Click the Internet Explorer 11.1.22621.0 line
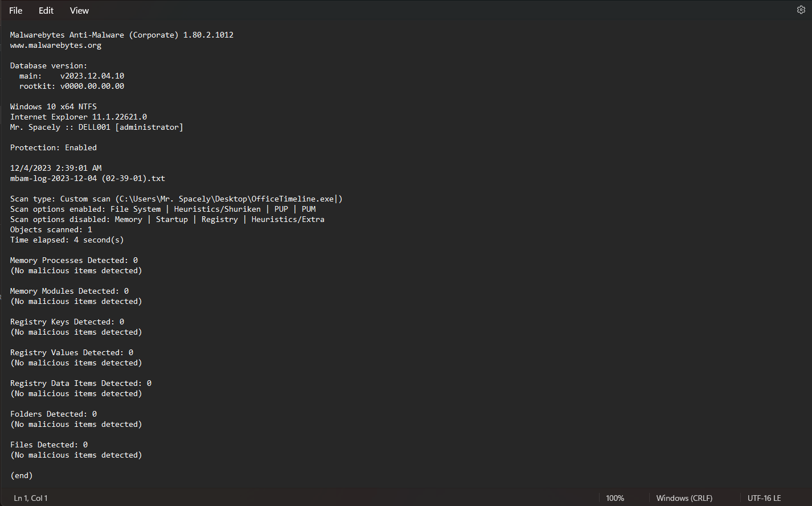 (x=79, y=117)
